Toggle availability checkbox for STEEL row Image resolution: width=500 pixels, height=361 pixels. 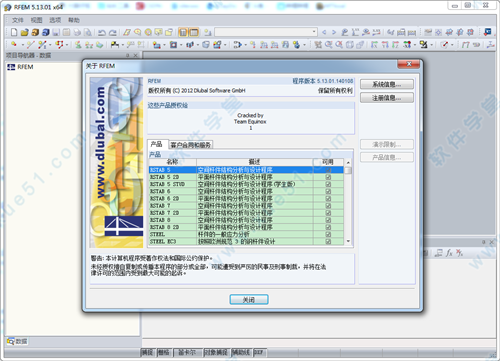click(328, 234)
